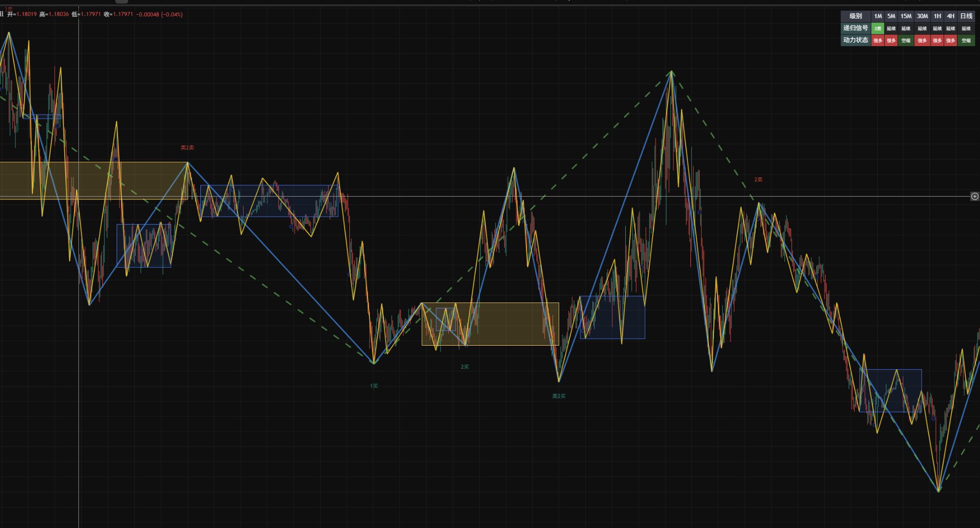980x528 pixels.
Task: Select the 15M timeframe column header
Action: 906,16
